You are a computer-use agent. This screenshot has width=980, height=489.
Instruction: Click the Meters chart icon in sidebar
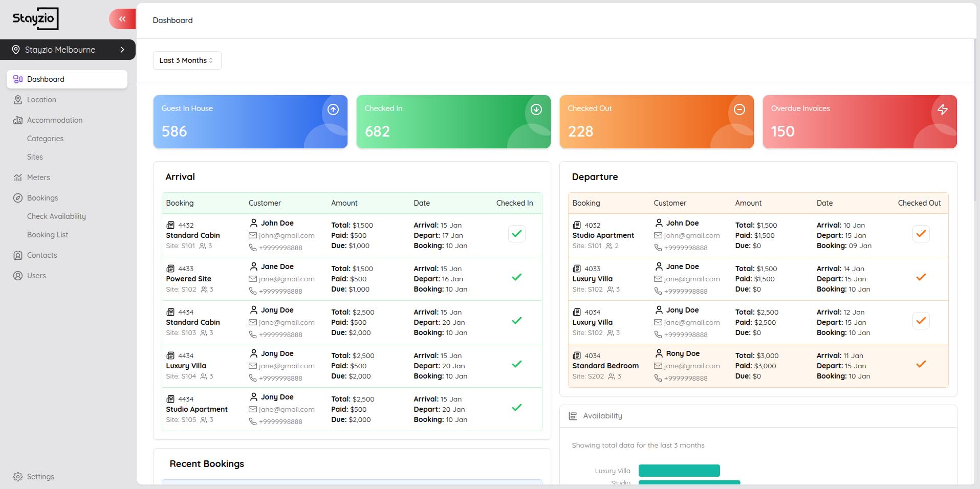(18, 177)
